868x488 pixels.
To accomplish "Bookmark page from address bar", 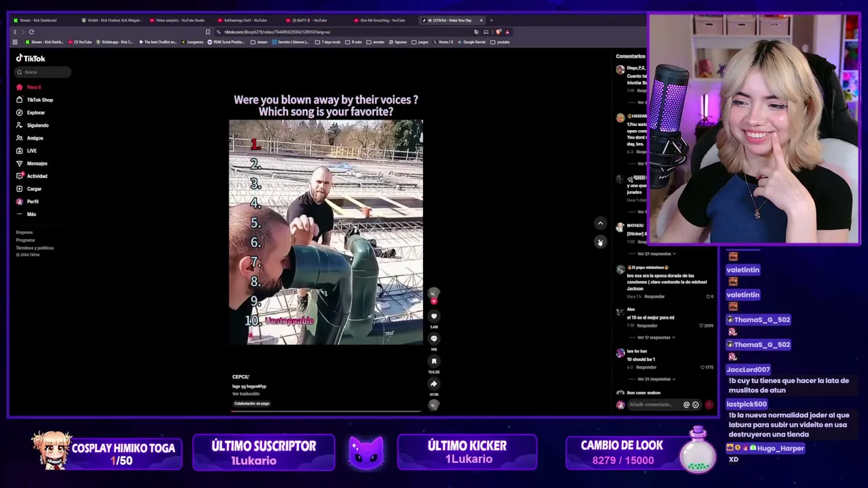I will [208, 32].
